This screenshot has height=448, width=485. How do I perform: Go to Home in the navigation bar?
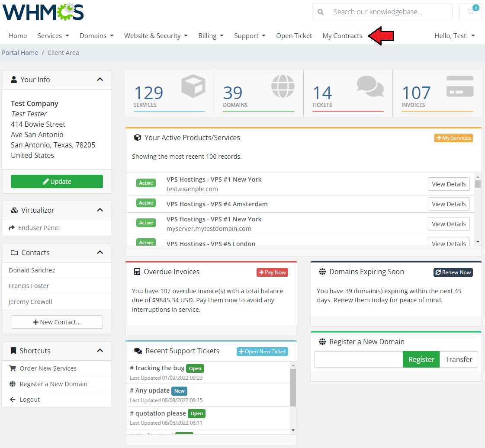18,36
